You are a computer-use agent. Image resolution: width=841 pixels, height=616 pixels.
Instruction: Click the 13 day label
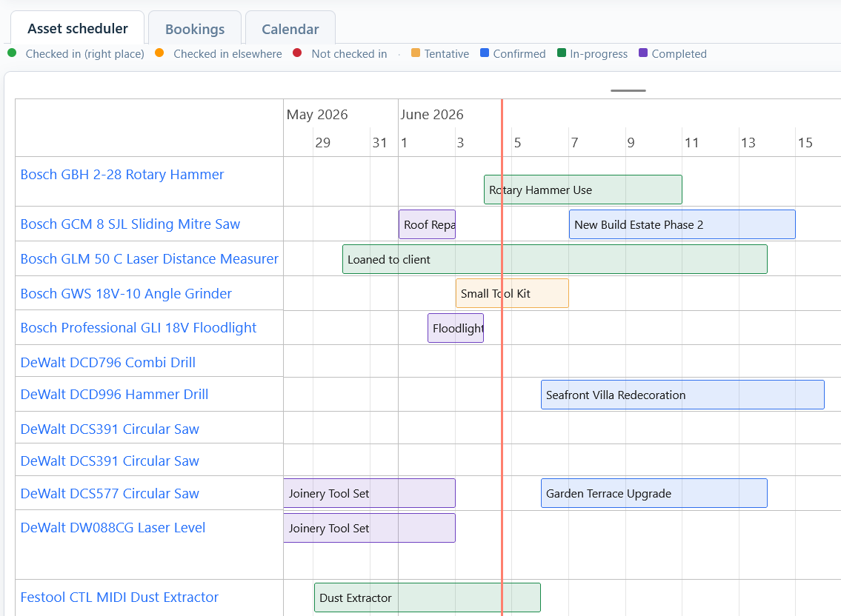(748, 143)
